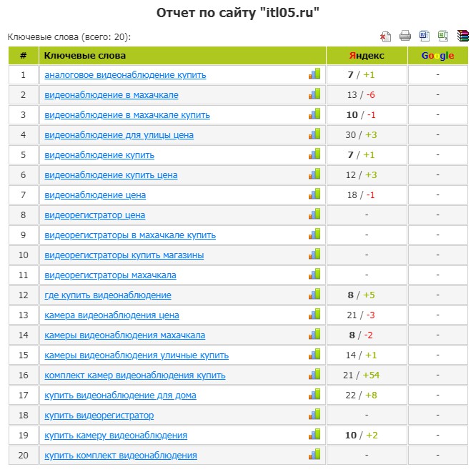Screen dimensions: 476x472
Task: Select Yandex value '14 / +1'
Action: tap(361, 355)
